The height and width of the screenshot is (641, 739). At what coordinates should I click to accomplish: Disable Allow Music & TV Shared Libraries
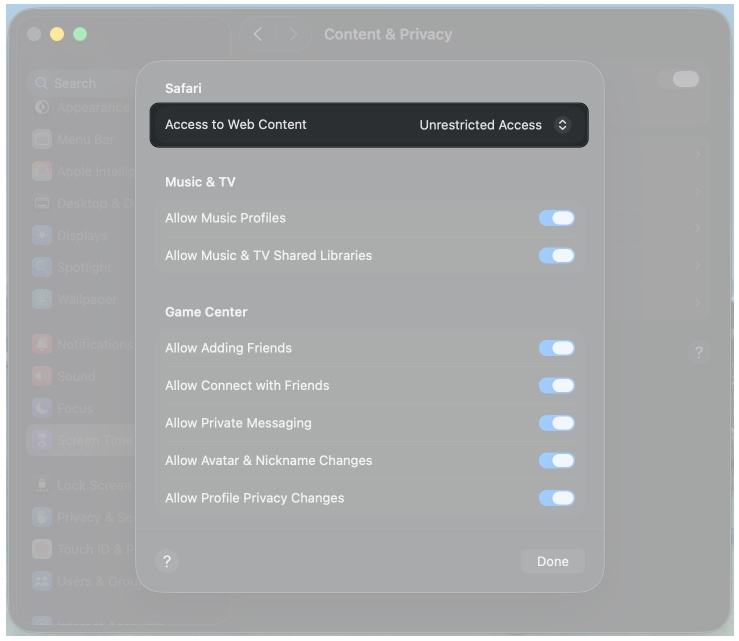coord(556,255)
